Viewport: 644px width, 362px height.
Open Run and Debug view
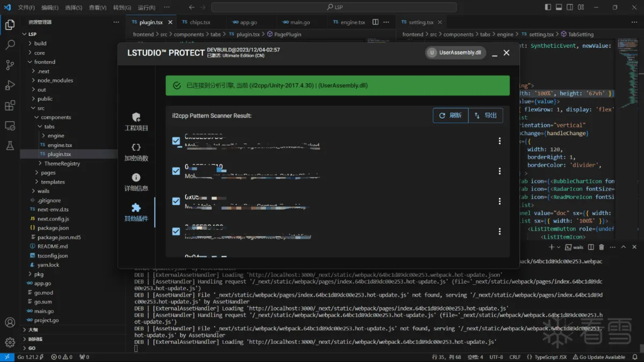click(10, 85)
